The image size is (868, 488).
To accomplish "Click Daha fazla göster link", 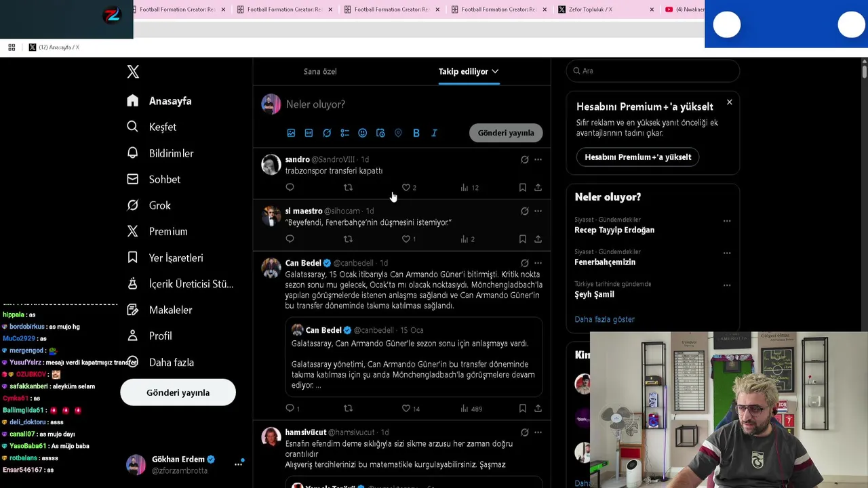I will coord(604,319).
